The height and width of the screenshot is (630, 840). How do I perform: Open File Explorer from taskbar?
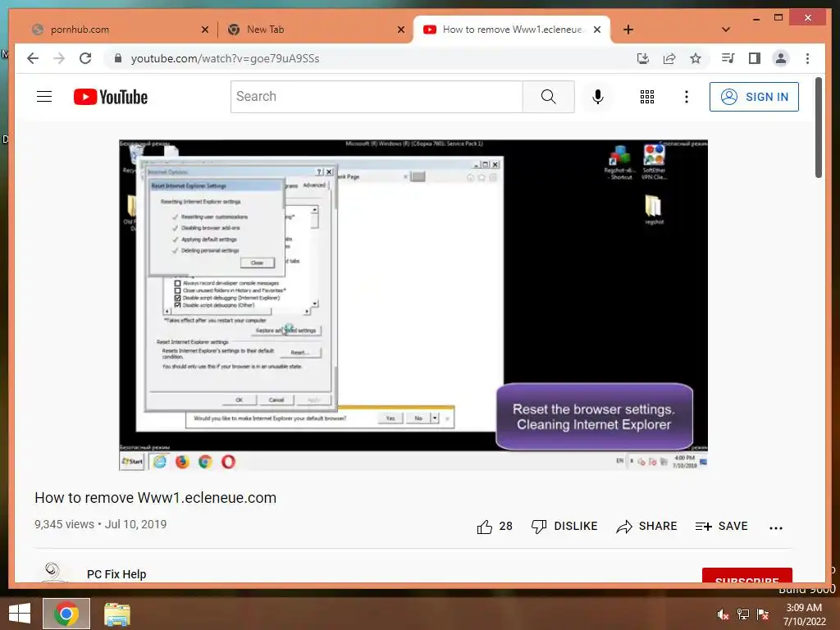click(116, 614)
